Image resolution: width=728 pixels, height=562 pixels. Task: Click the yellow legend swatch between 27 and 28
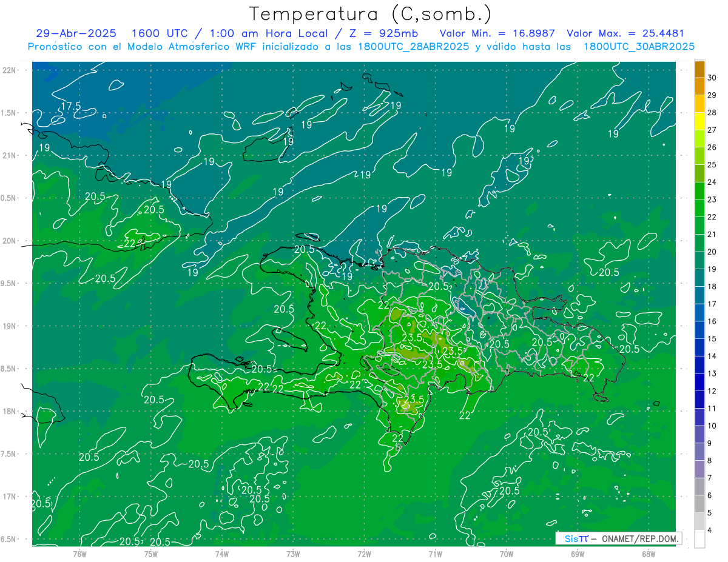[x=699, y=121]
